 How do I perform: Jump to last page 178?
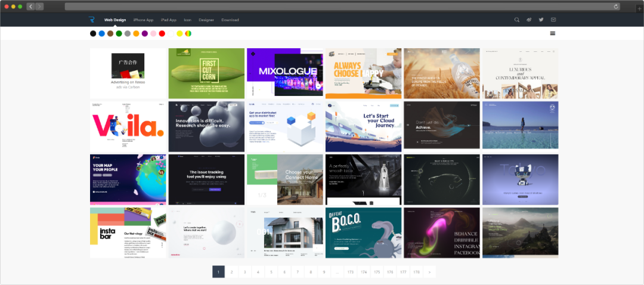pos(416,272)
